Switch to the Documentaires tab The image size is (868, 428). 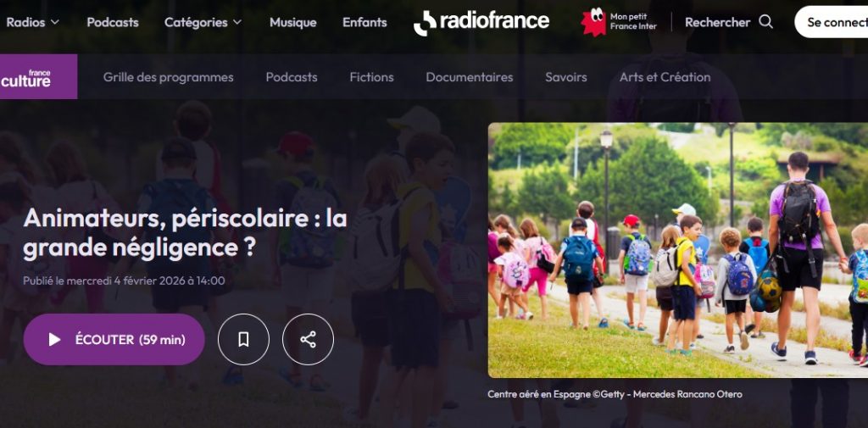coord(470,77)
